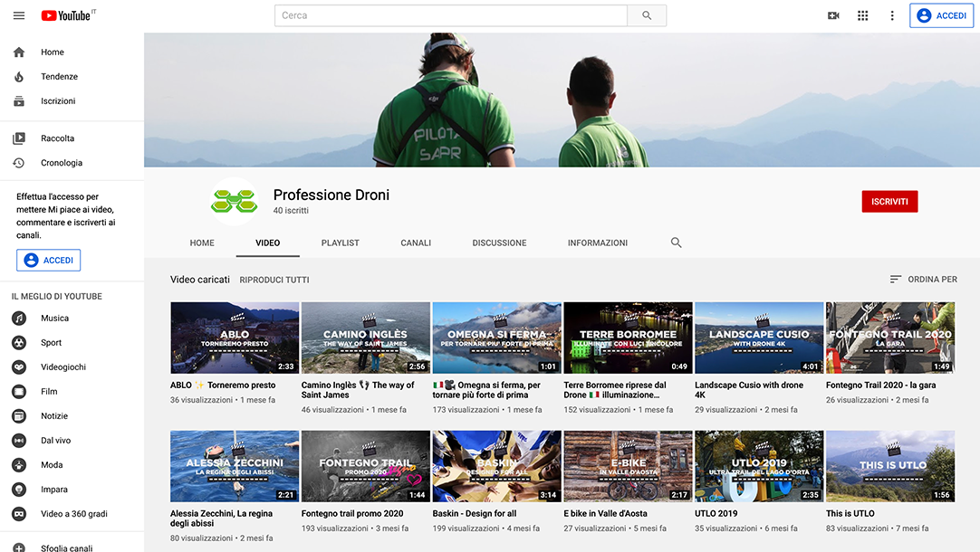The image size is (980, 552).
Task: Click the E bike in Valle d'Aosta title
Action: 605,513
